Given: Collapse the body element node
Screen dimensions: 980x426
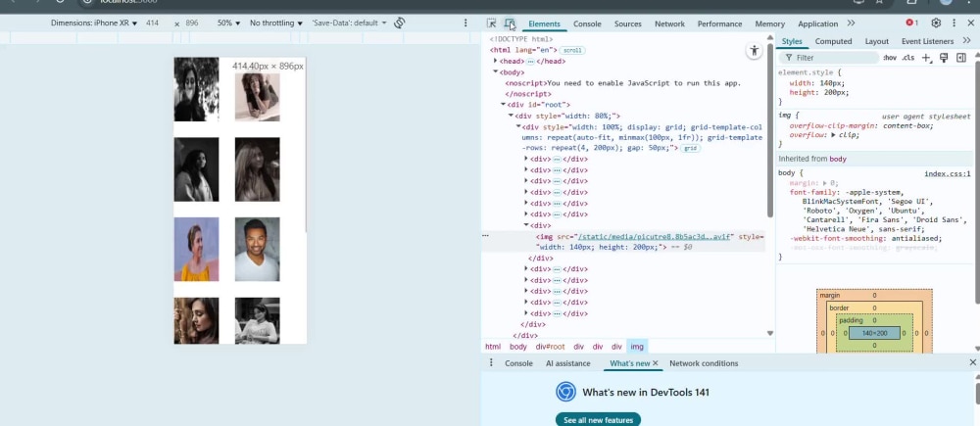Looking at the screenshot, I should click(x=496, y=72).
